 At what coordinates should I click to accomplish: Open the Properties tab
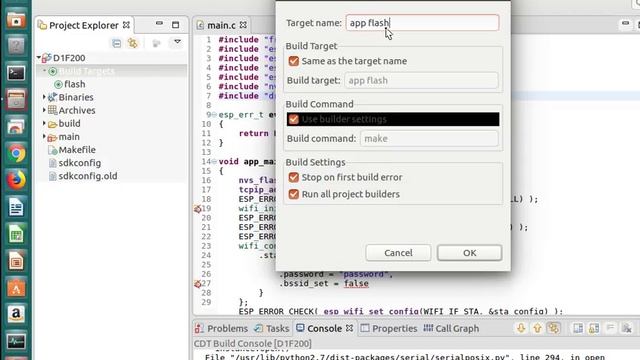click(389, 328)
